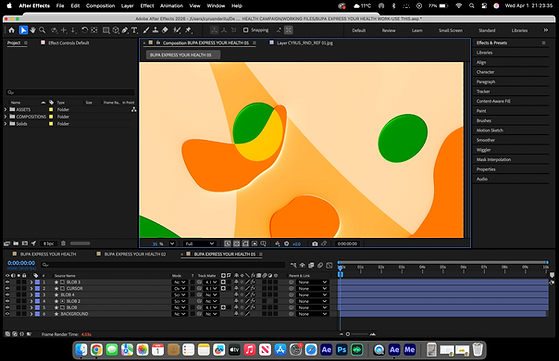Open the Full resolution dropdown
This screenshot has height=361, width=559.
coord(199,244)
